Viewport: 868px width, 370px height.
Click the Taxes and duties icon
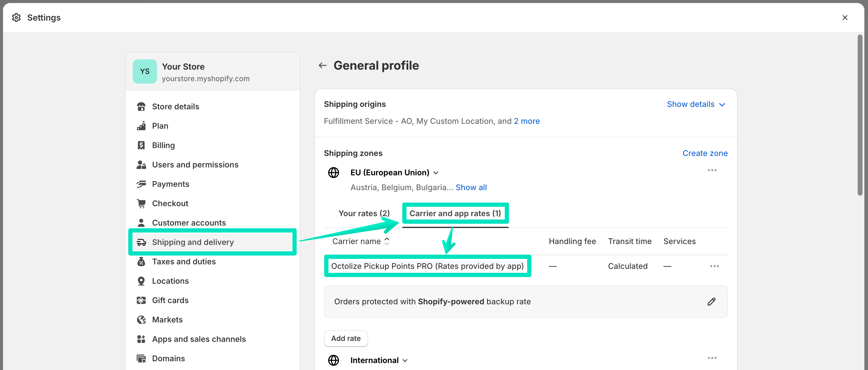click(141, 261)
